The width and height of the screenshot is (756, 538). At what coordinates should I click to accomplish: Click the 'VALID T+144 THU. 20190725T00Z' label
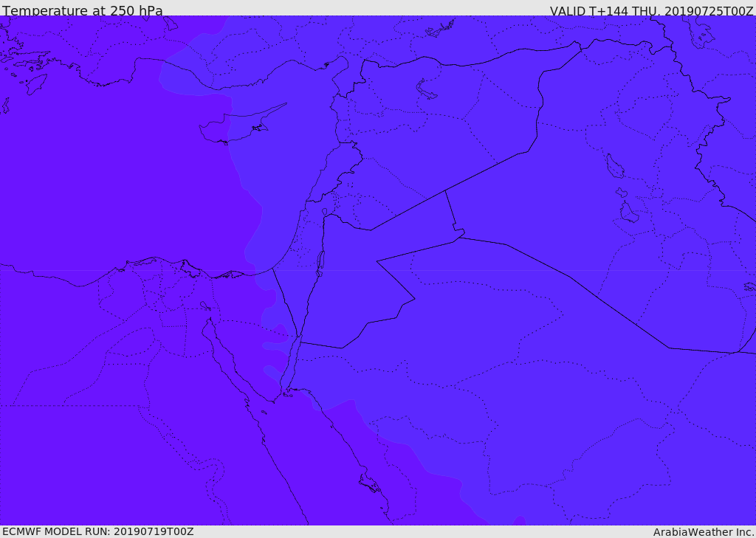point(651,10)
